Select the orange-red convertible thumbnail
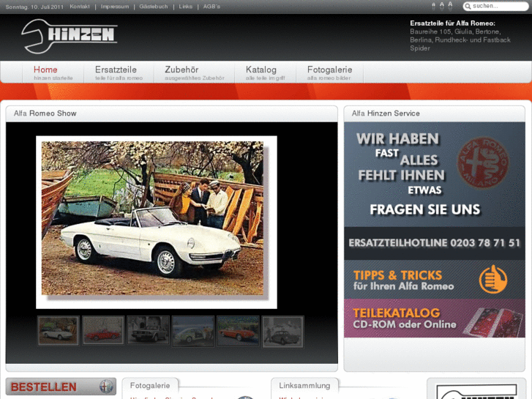532x399 pixels. click(238, 331)
